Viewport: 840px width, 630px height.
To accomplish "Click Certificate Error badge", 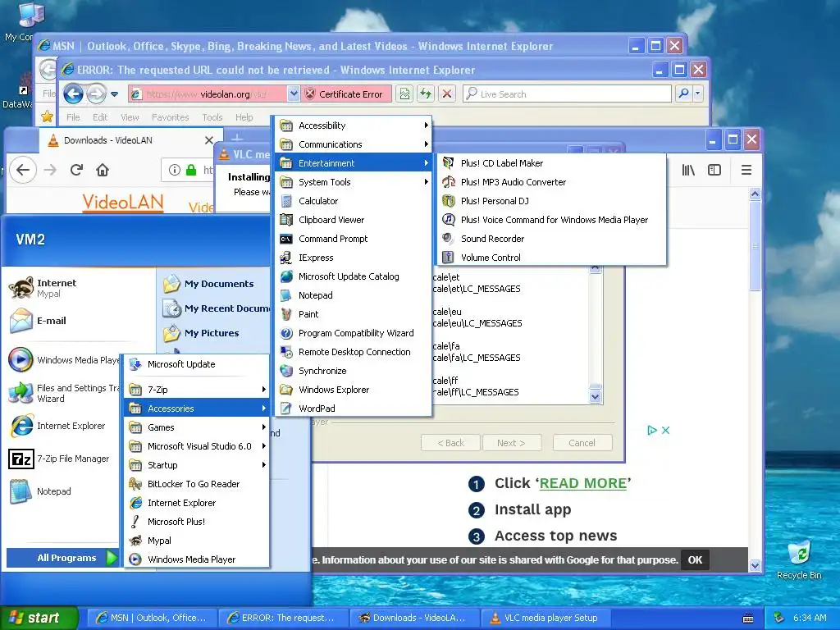I will (346, 94).
